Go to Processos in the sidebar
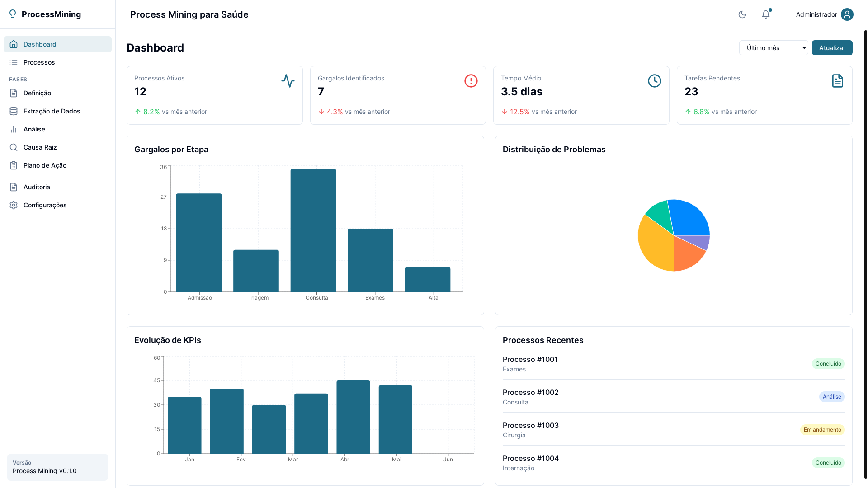 tap(57, 62)
